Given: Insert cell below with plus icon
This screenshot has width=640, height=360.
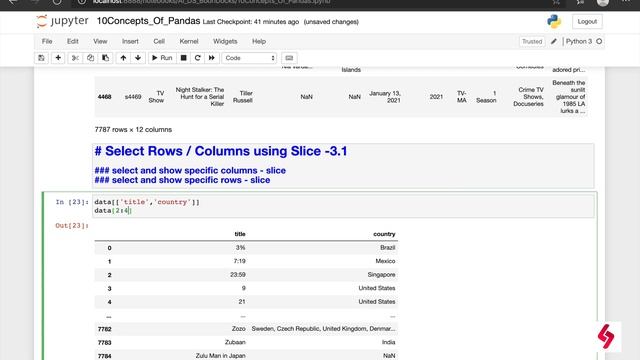Looking at the screenshot, I should [x=58, y=58].
